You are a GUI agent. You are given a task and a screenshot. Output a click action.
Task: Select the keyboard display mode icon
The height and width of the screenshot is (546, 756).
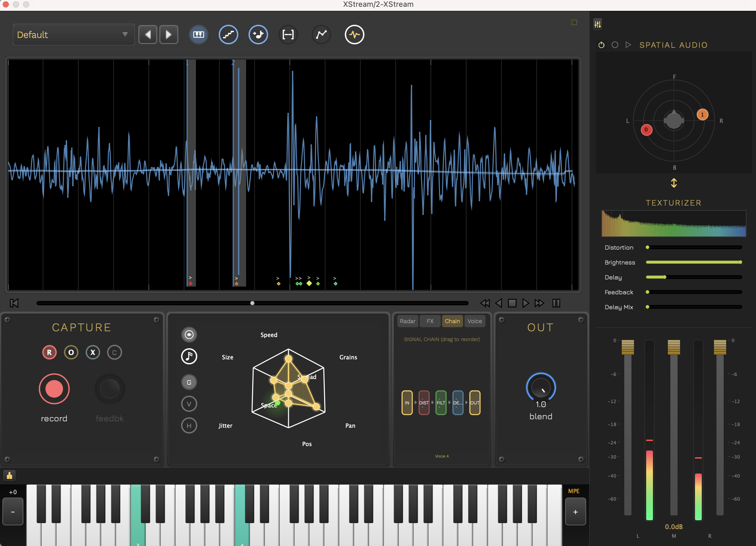tap(198, 34)
